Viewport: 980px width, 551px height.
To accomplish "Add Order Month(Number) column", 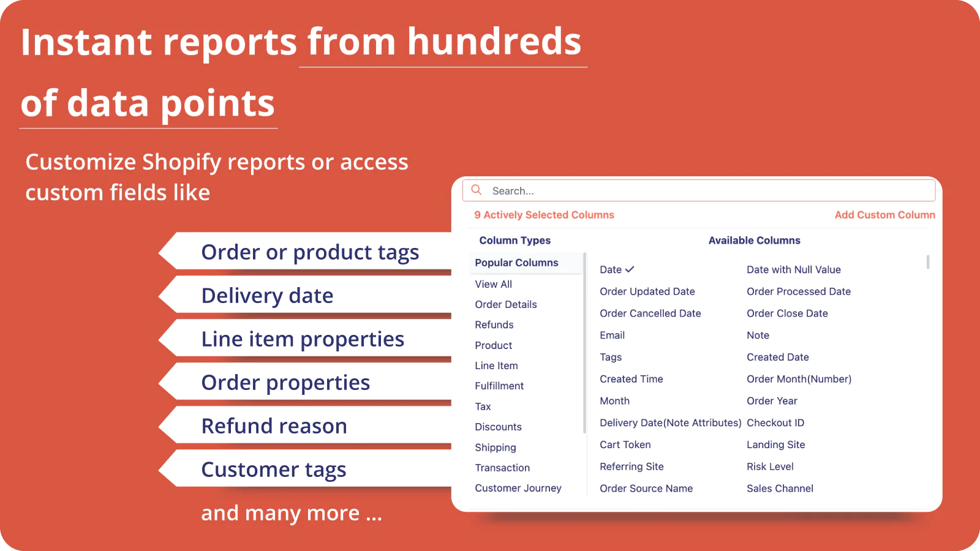I will point(799,379).
